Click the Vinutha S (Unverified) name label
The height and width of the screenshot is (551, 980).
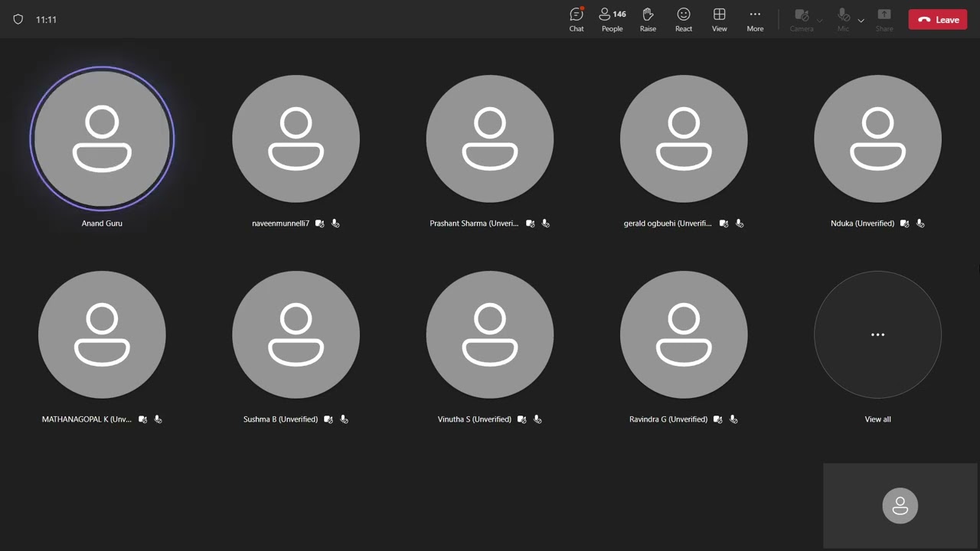[475, 419]
